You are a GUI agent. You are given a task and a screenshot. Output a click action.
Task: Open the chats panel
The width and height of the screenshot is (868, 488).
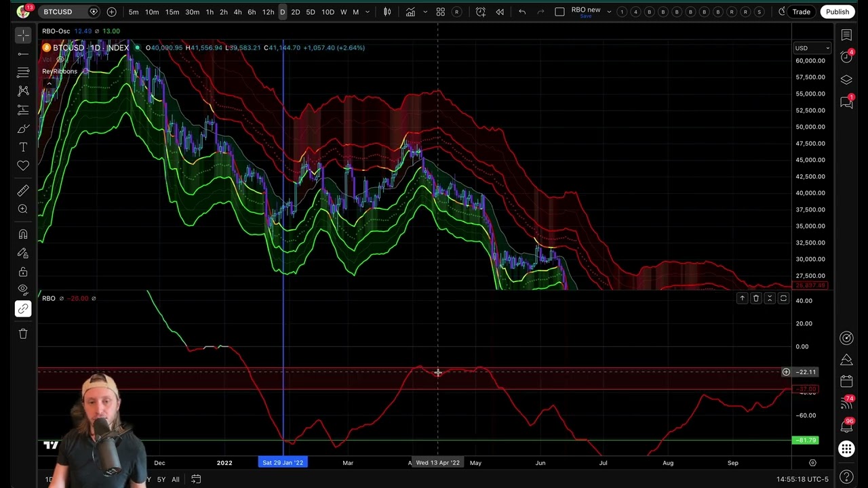tap(846, 102)
